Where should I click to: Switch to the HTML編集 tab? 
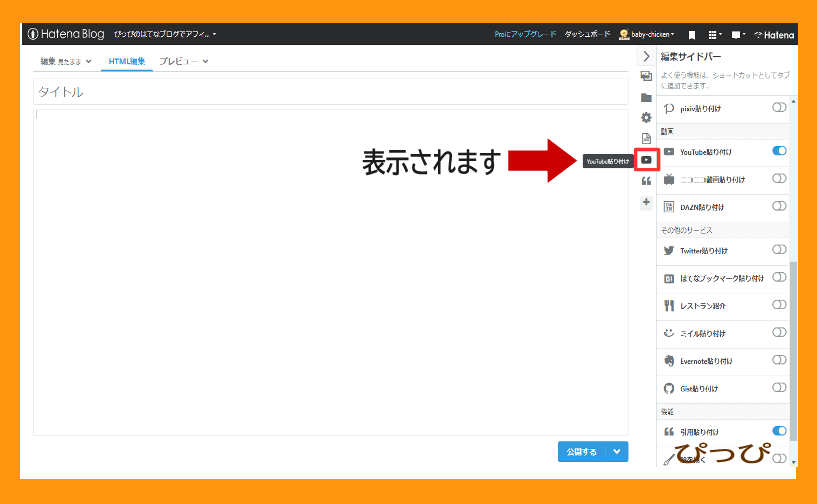127,62
